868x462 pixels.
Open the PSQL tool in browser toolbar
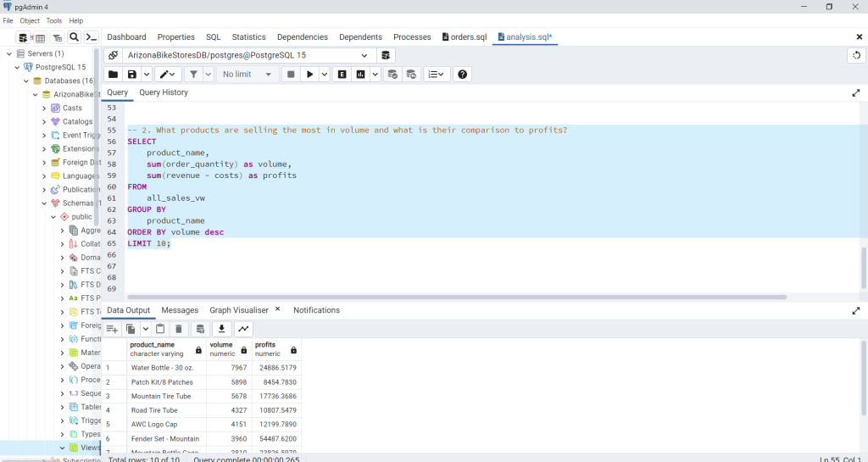[x=91, y=37]
